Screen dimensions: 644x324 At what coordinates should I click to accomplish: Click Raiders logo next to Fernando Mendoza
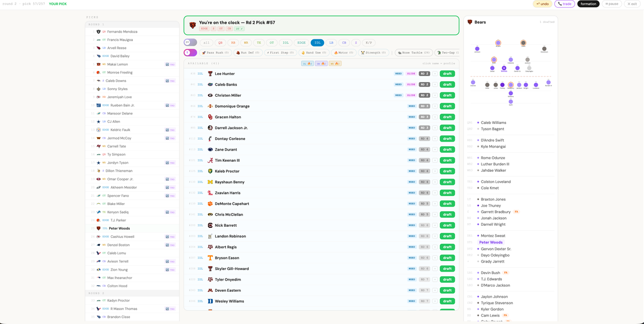(99, 32)
